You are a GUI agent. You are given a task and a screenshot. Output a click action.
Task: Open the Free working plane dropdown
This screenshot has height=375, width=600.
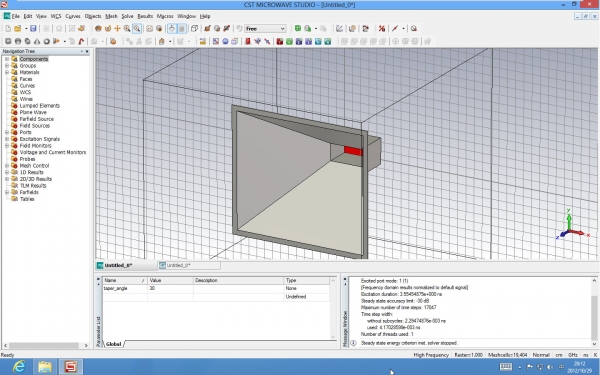point(266,29)
